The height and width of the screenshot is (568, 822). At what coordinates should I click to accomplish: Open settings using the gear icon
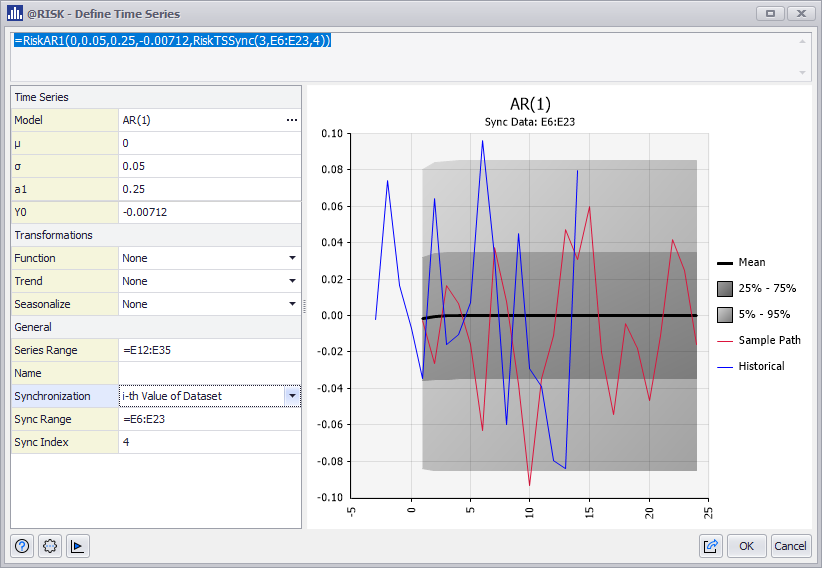coord(50,546)
